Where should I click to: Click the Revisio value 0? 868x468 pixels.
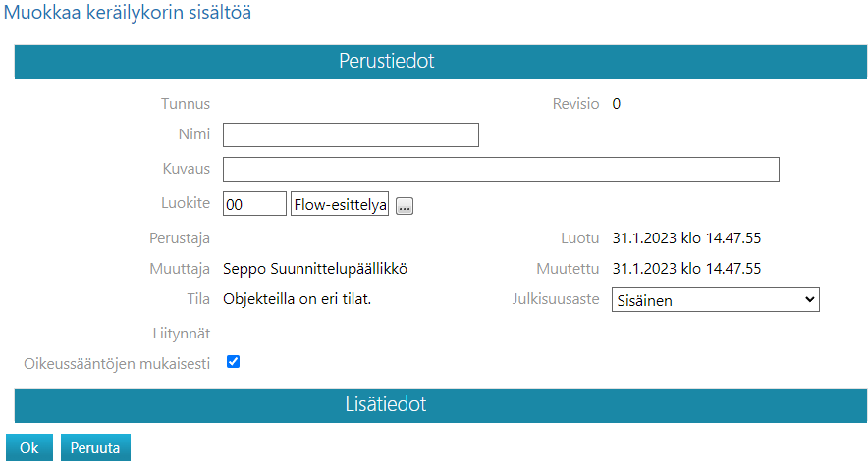coord(617,103)
